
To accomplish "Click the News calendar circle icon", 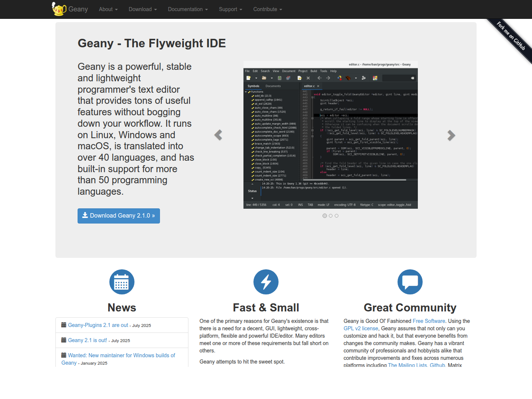I will 122,282.
